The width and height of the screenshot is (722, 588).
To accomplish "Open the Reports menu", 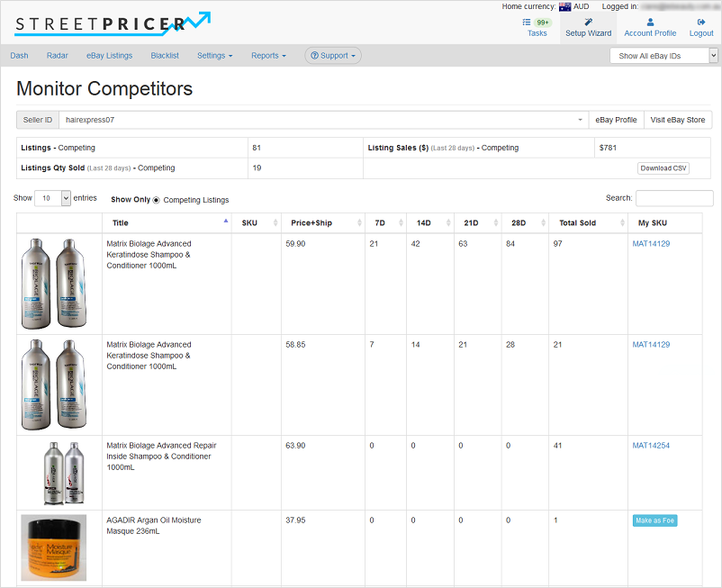I will click(268, 56).
